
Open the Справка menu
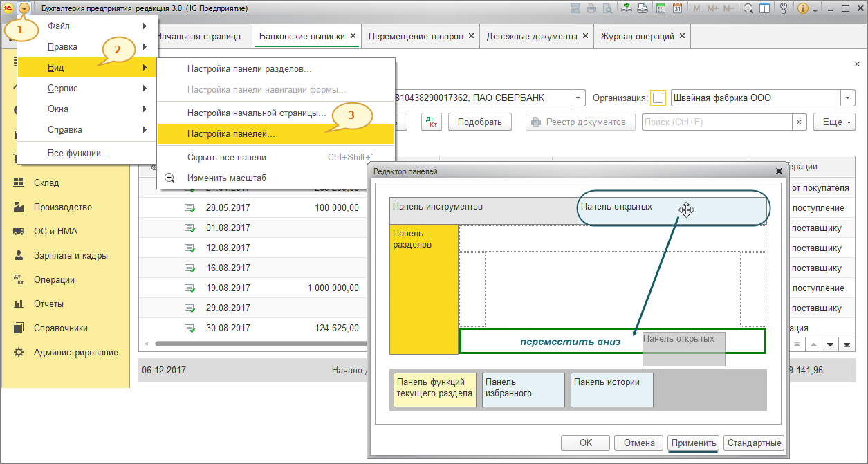click(87, 129)
